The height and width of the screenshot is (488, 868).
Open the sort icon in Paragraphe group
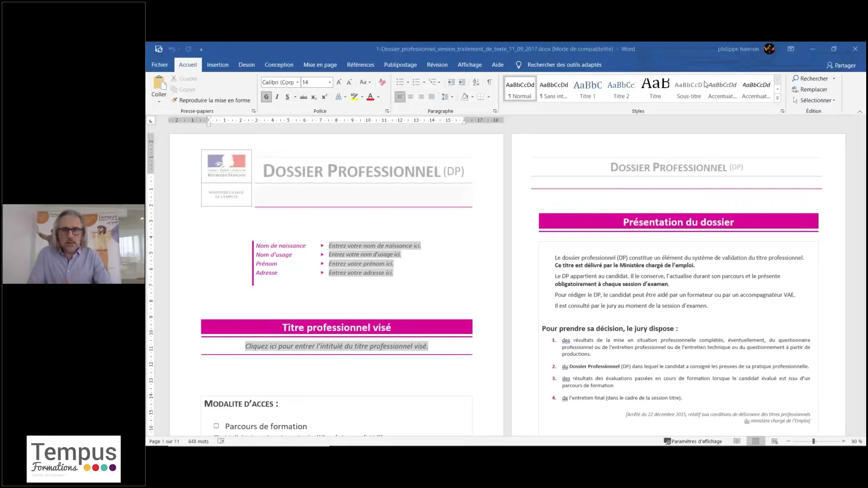pos(476,82)
